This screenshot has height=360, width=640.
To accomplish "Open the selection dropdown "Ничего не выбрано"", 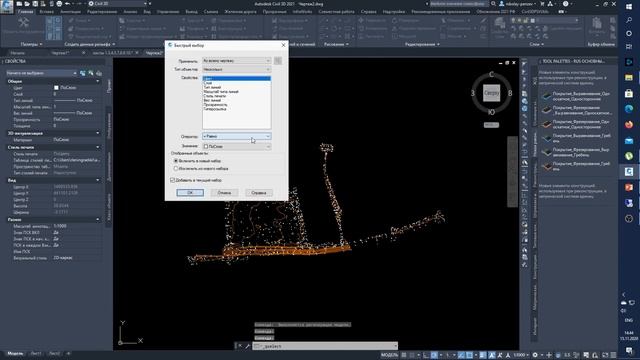I will coord(41,73).
